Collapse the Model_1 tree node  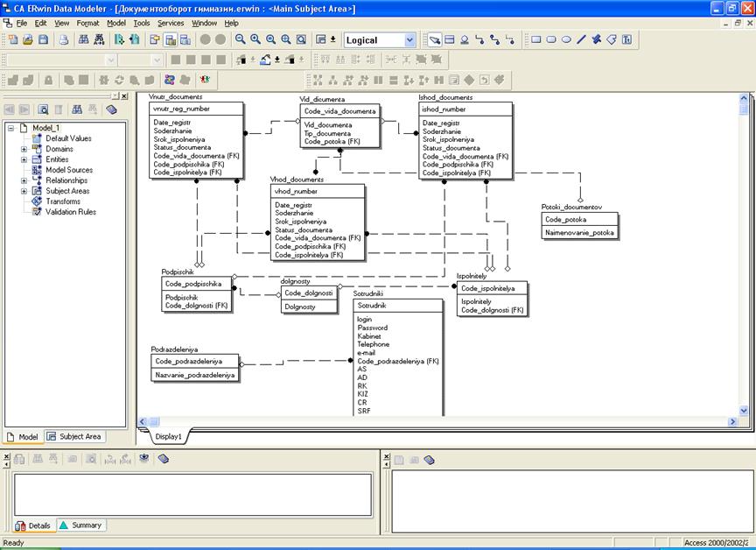click(x=10, y=128)
